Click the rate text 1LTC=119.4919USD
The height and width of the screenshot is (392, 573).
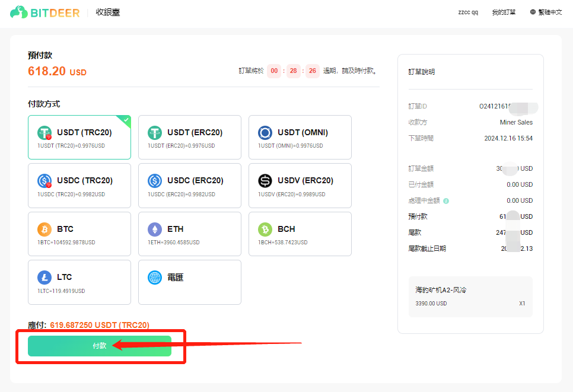point(62,291)
